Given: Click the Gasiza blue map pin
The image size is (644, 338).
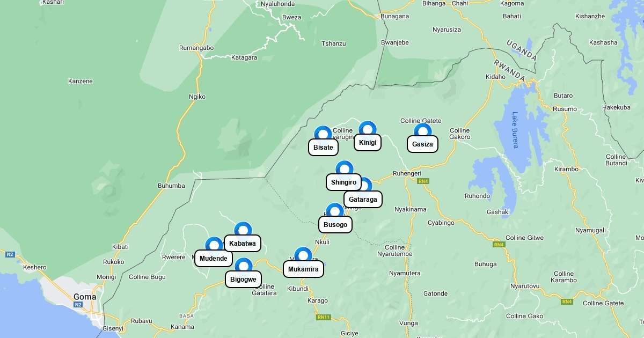Looking at the screenshot, I should (x=423, y=130).
